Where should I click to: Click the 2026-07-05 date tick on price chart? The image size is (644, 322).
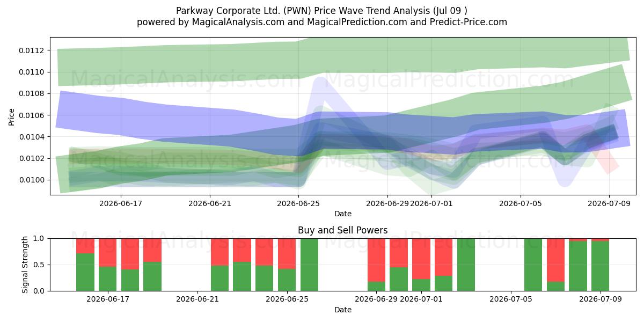tap(520, 203)
